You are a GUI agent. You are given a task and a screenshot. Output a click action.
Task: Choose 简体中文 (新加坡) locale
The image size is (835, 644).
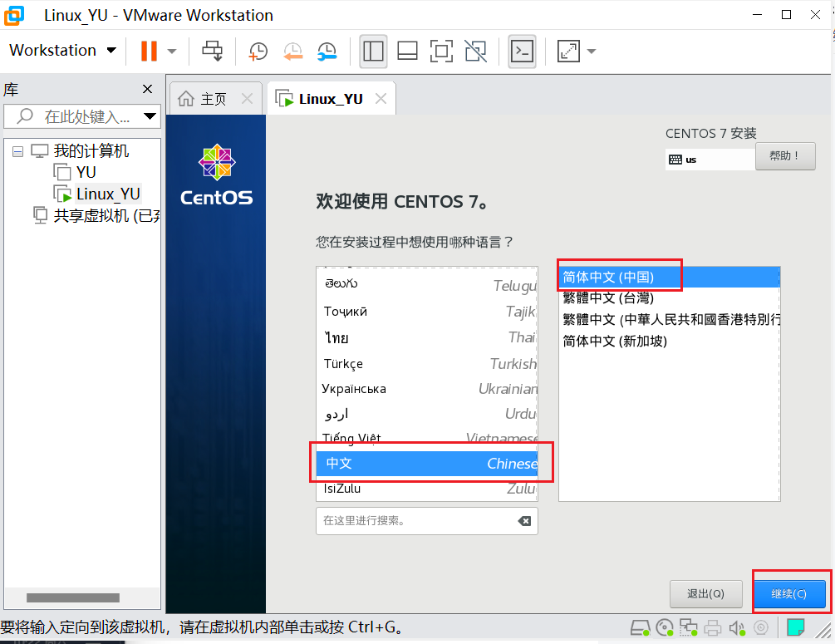[670, 341]
